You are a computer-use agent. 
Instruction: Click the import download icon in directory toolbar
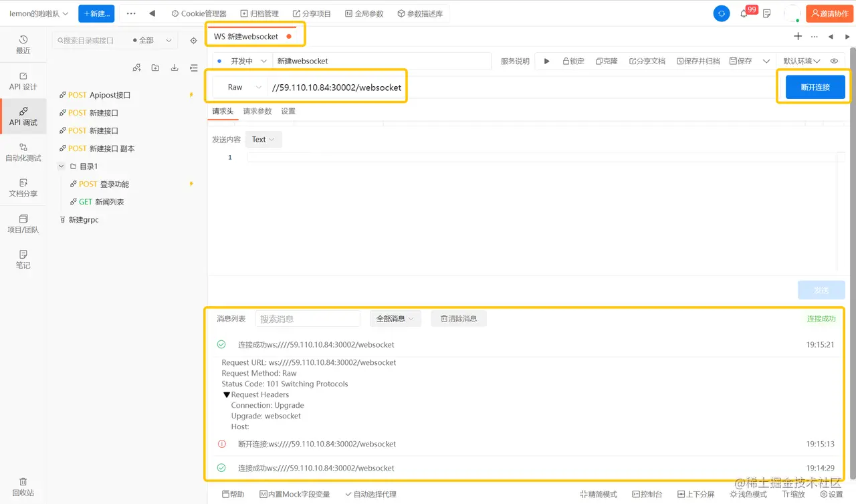point(175,68)
